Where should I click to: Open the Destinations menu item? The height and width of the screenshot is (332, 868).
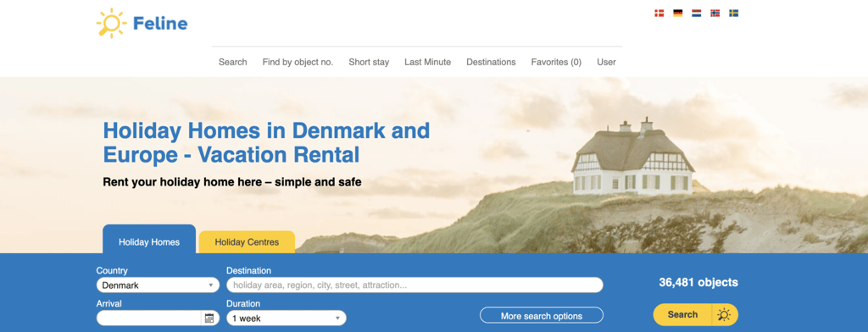(x=491, y=62)
